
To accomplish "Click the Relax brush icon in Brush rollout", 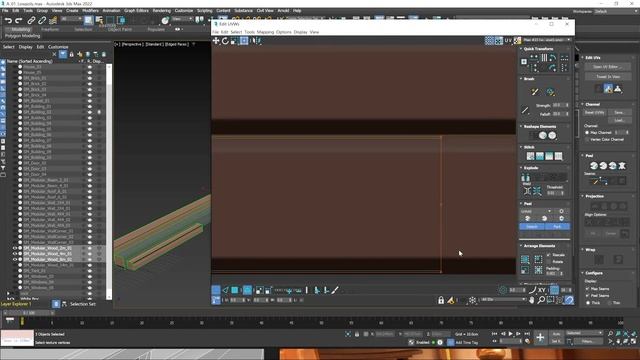I will coord(550,92).
